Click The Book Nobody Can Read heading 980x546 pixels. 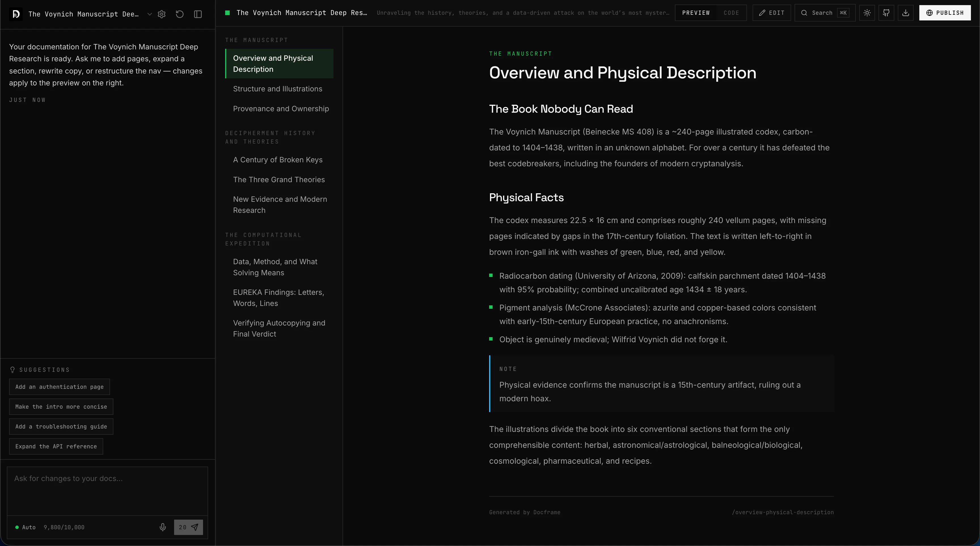[561, 109]
